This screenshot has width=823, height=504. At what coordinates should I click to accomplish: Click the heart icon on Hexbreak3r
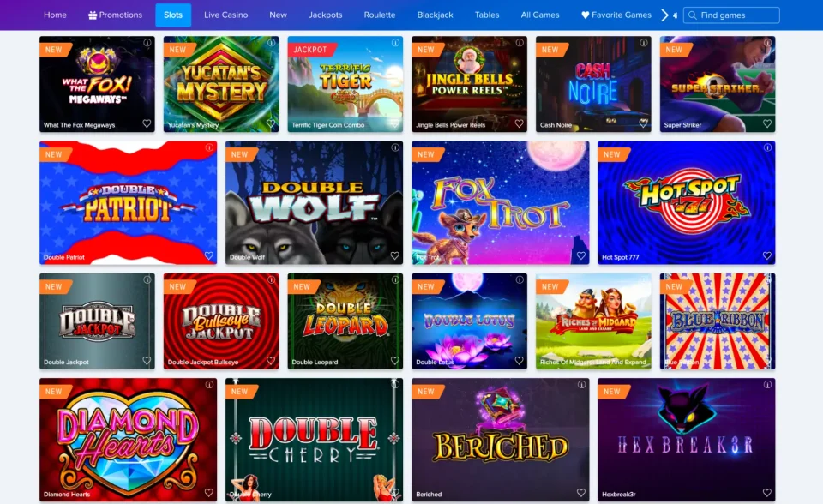(x=766, y=493)
